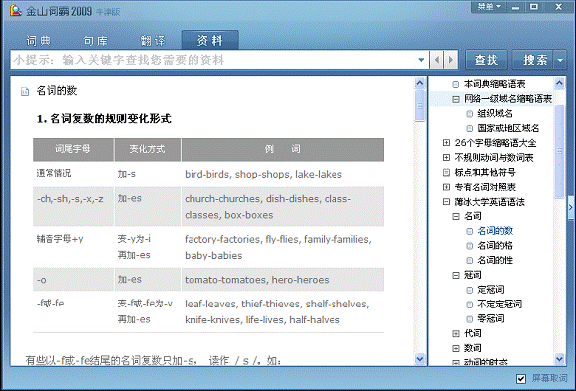The width and height of the screenshot is (576, 391).
Task: Select the 资料 tab
Action: tap(210, 40)
